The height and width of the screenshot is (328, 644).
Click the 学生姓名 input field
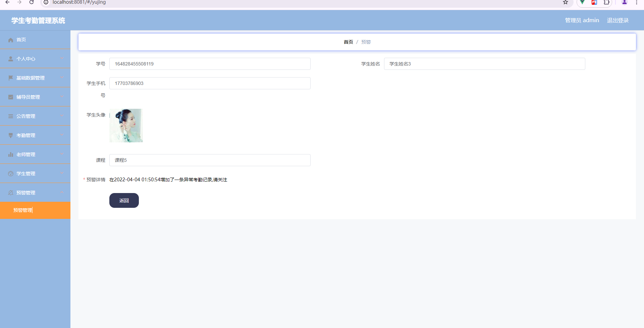point(485,64)
